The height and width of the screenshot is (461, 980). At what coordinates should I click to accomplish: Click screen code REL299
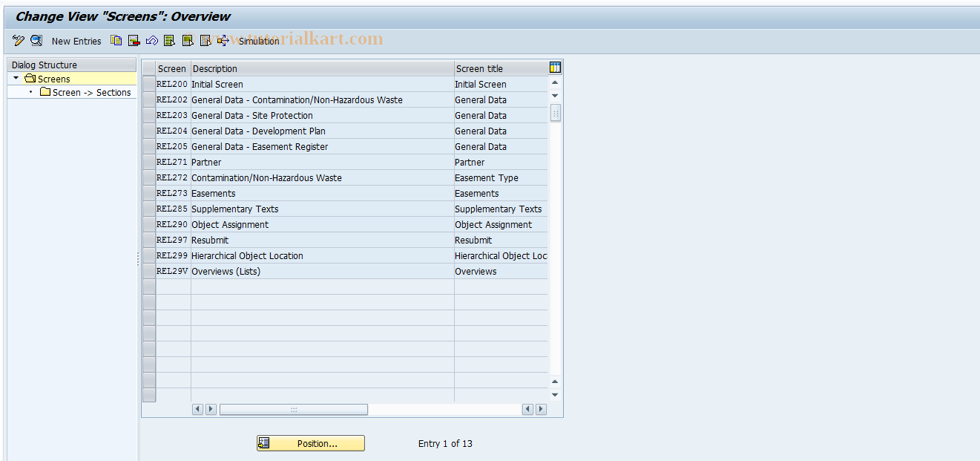click(x=172, y=255)
